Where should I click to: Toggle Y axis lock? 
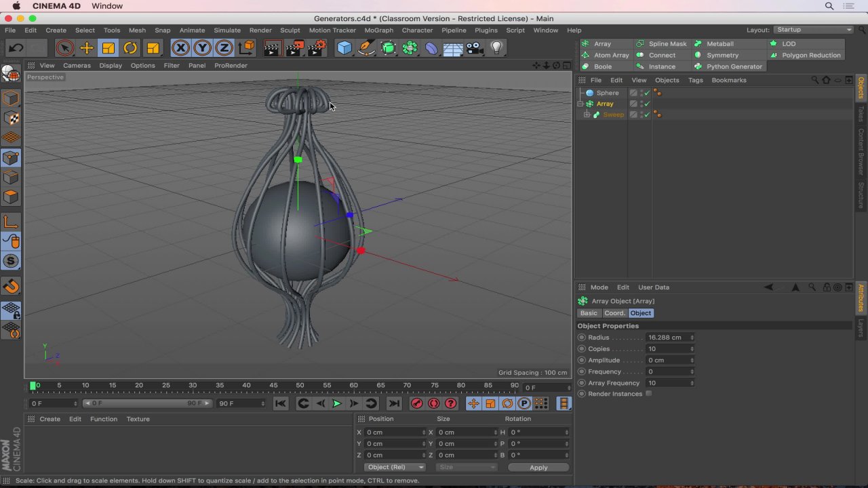[x=202, y=48]
